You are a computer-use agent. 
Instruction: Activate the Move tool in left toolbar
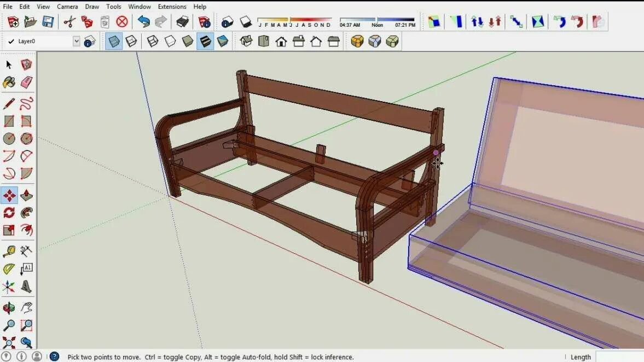point(9,195)
